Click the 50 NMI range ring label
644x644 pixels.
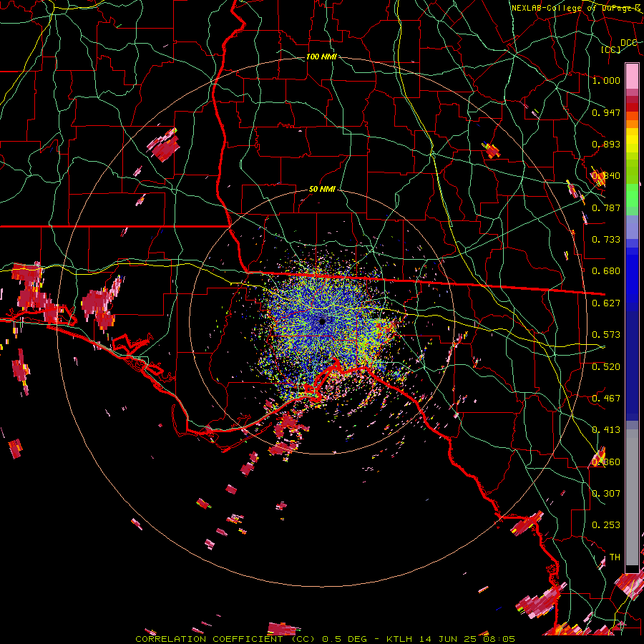pos(322,190)
